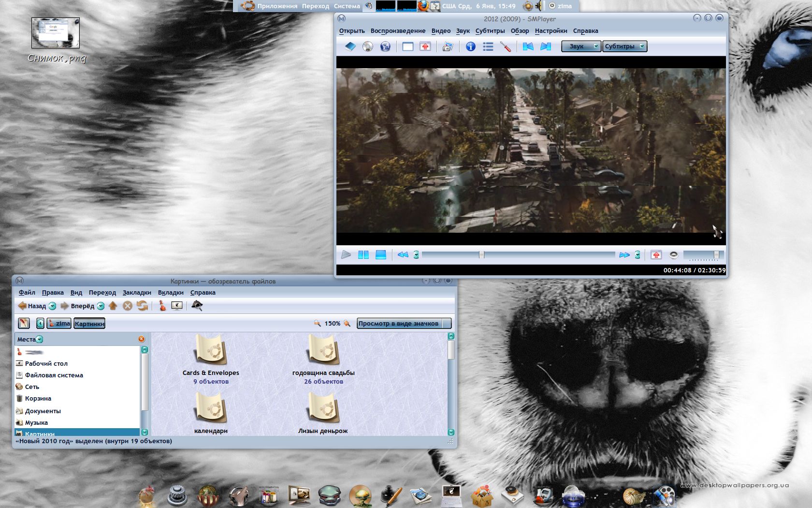812x508 pixels.
Task: Click the quill and ink dock icon
Action: pos(391,496)
